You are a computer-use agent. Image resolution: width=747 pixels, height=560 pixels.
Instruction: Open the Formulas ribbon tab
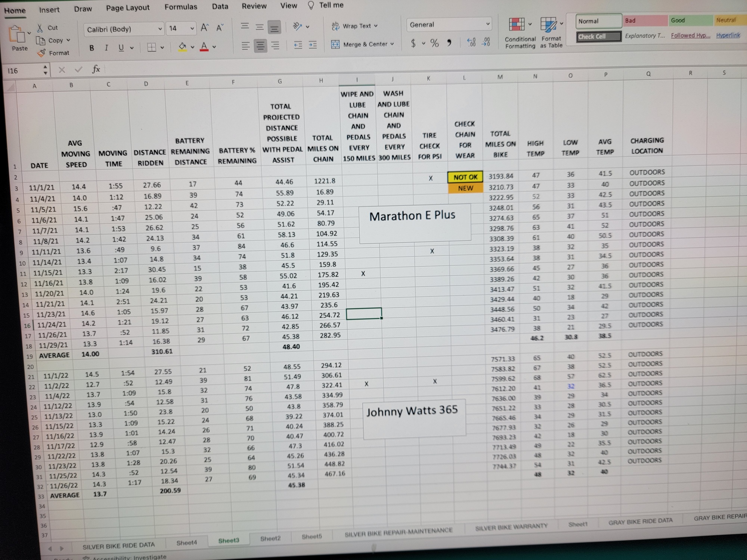coord(181,7)
